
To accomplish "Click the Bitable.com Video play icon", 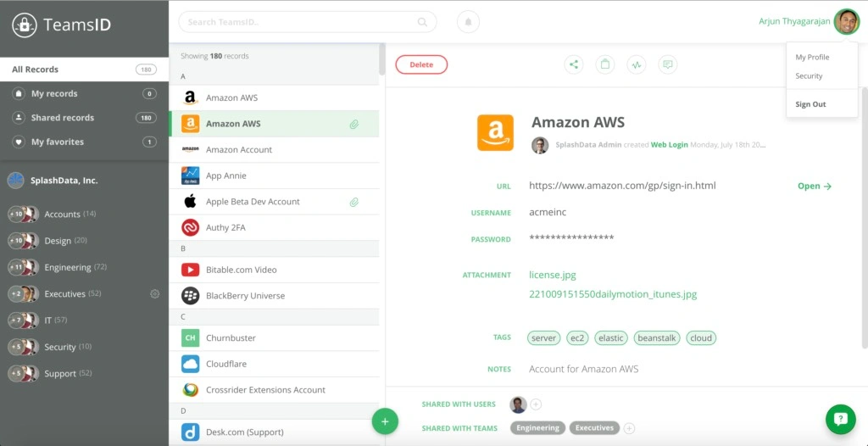I will [x=191, y=270].
